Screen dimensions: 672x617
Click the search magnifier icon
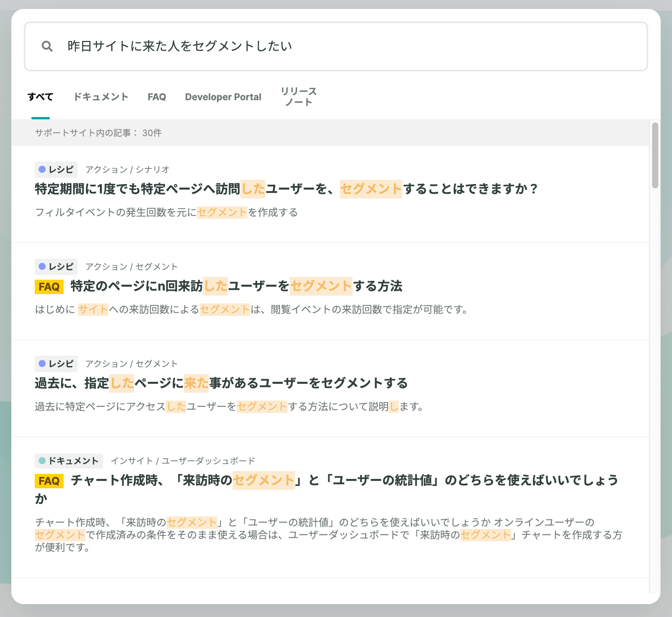(x=47, y=46)
